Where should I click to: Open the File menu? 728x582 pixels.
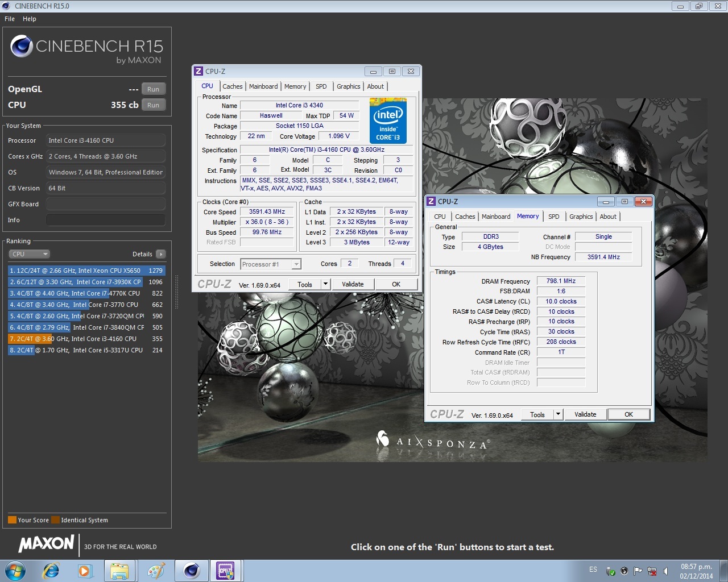point(10,19)
